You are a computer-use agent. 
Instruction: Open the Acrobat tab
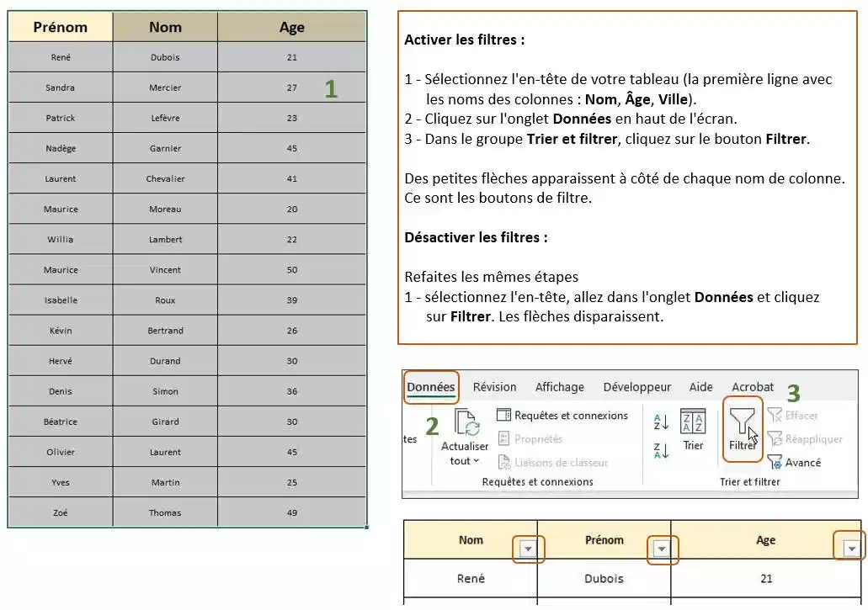pyautogui.click(x=752, y=387)
